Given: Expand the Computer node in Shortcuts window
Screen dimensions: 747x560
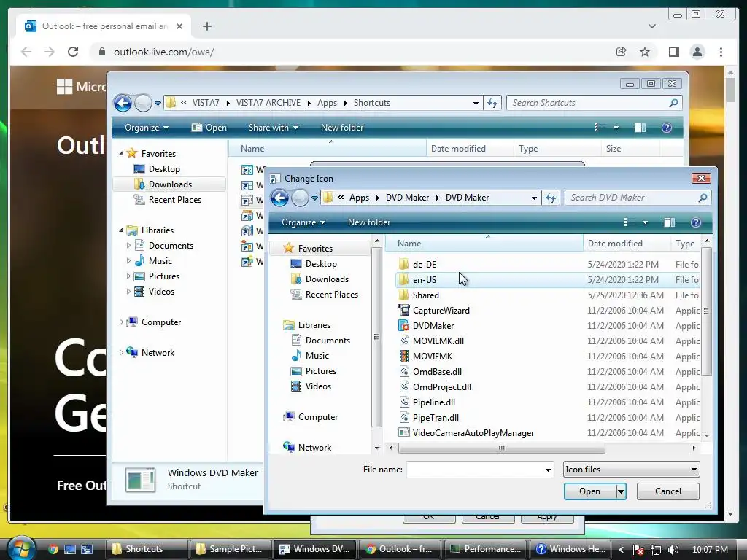Looking at the screenshot, I should pos(121,322).
